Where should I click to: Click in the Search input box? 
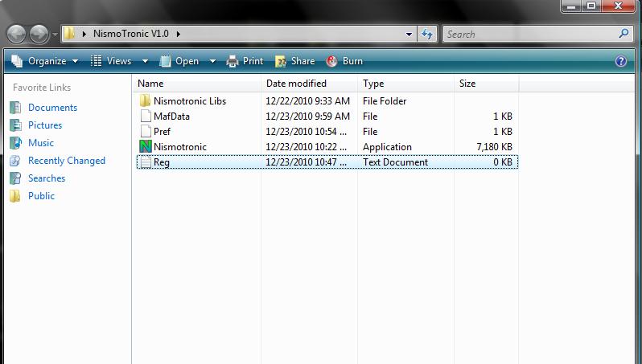point(527,35)
